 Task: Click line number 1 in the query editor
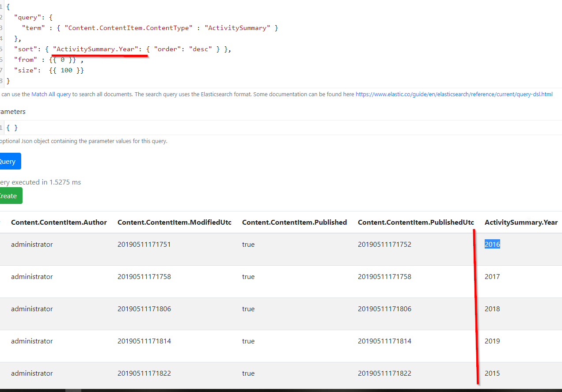(1, 6)
